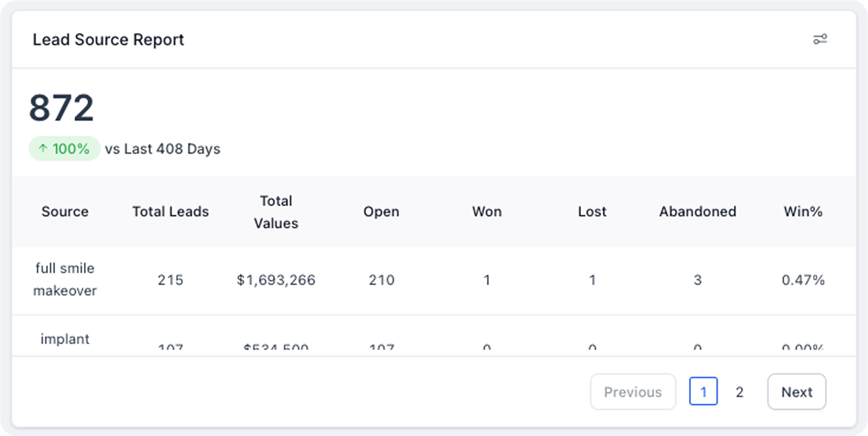Click the Win% column header
868x436 pixels.
click(803, 212)
